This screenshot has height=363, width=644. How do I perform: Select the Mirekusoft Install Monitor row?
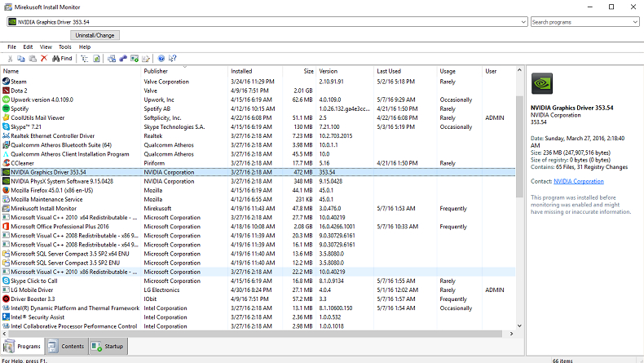click(x=258, y=209)
